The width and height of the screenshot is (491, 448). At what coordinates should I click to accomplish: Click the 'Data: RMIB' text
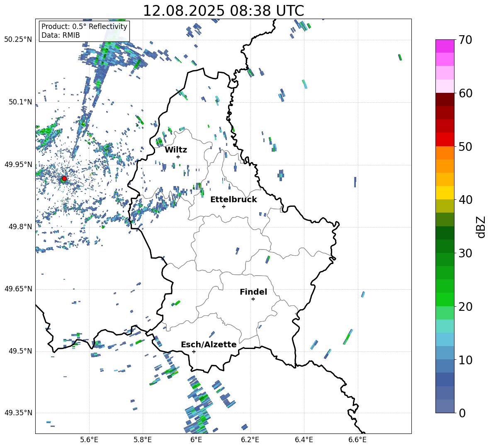[61, 35]
